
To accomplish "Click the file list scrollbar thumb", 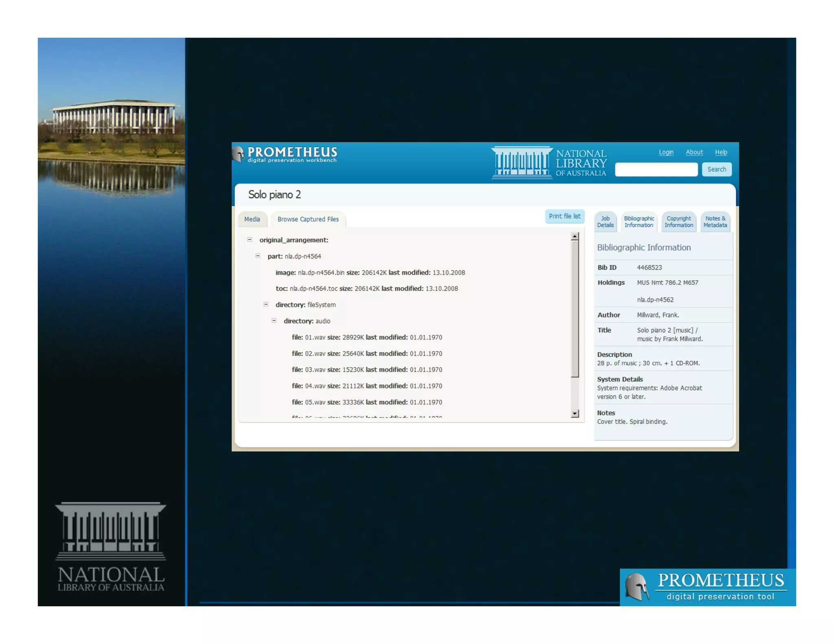I will [x=575, y=309].
